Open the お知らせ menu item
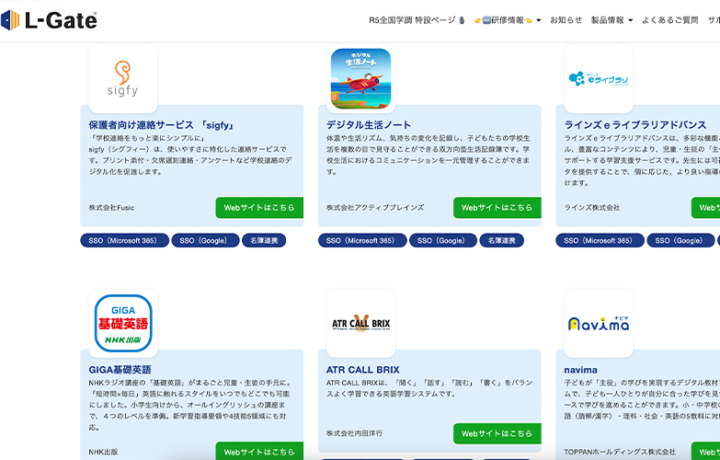720x460 pixels. (566, 20)
